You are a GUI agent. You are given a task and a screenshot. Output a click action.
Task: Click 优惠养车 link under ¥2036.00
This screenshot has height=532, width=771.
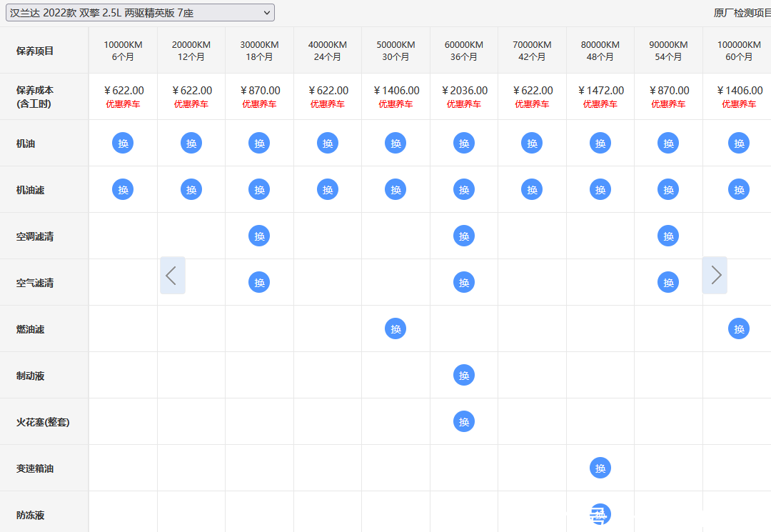(464, 104)
